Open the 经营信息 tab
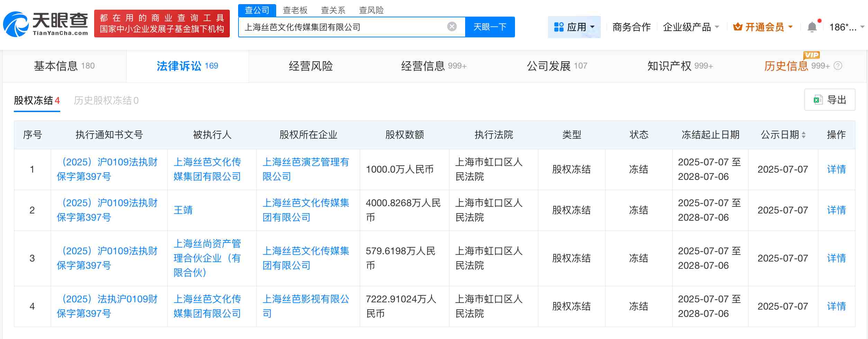 (x=423, y=66)
